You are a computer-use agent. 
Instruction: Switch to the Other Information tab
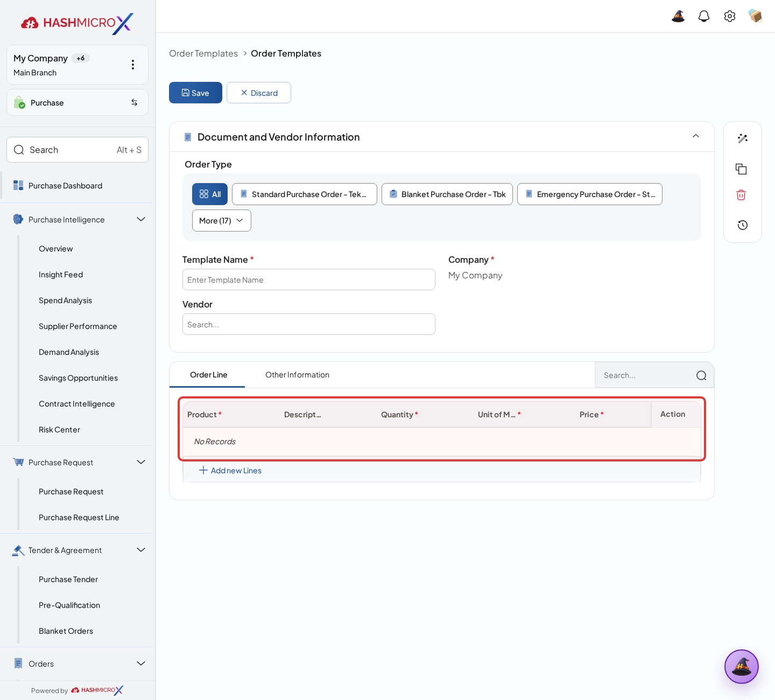click(297, 375)
